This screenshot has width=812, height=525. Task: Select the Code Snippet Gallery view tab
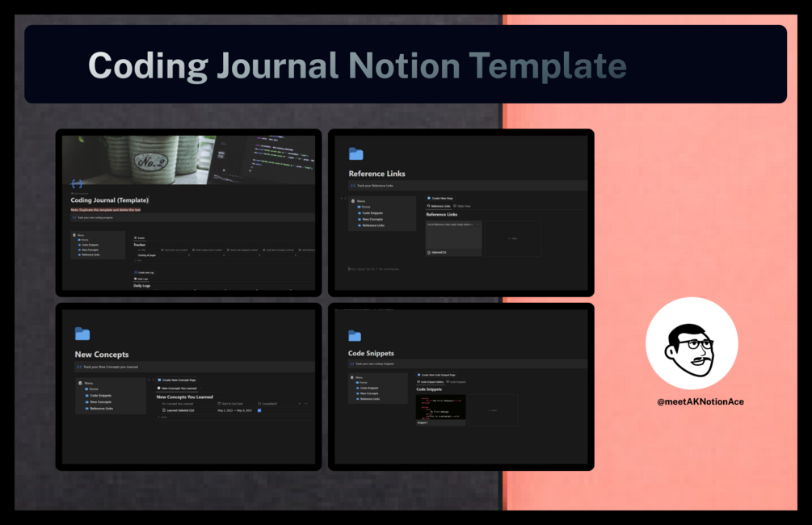431,382
